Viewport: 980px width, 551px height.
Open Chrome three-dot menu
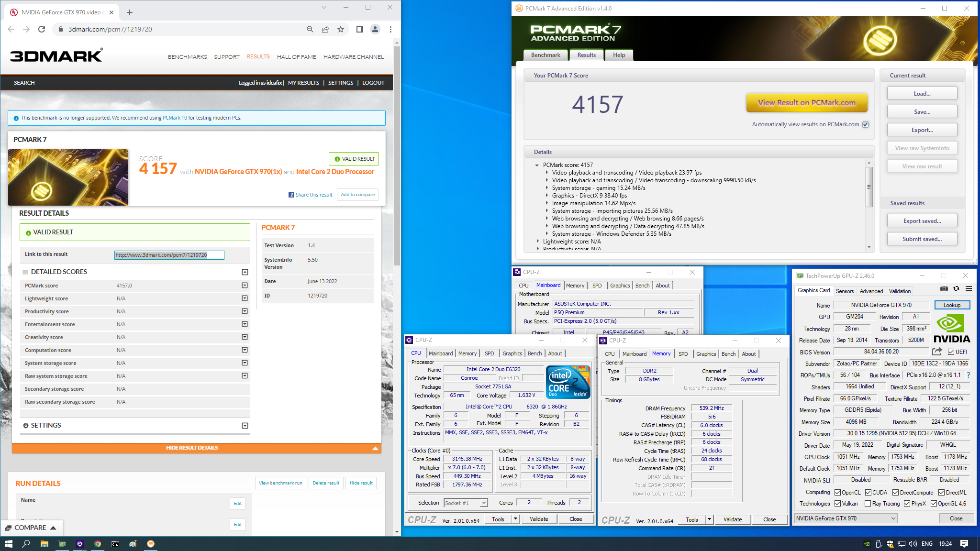[390, 29]
